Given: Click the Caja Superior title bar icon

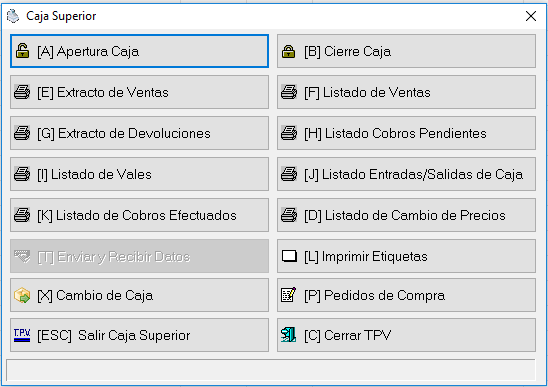Looking at the screenshot, I should [x=13, y=16].
